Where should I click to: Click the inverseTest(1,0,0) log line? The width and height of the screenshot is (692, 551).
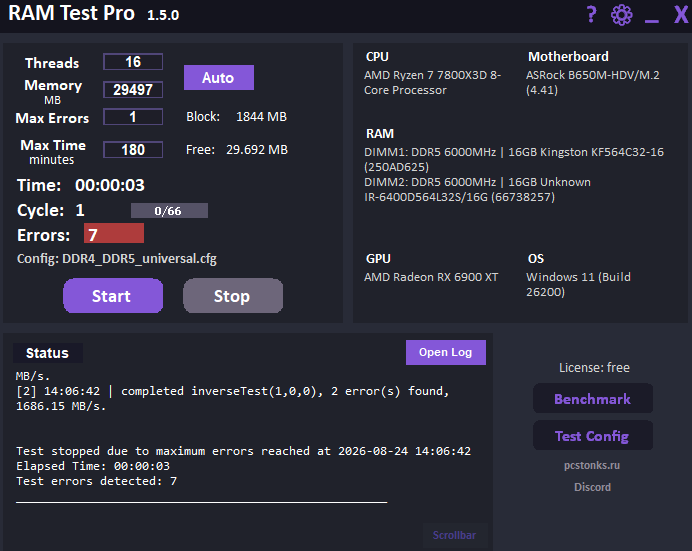tap(233, 398)
